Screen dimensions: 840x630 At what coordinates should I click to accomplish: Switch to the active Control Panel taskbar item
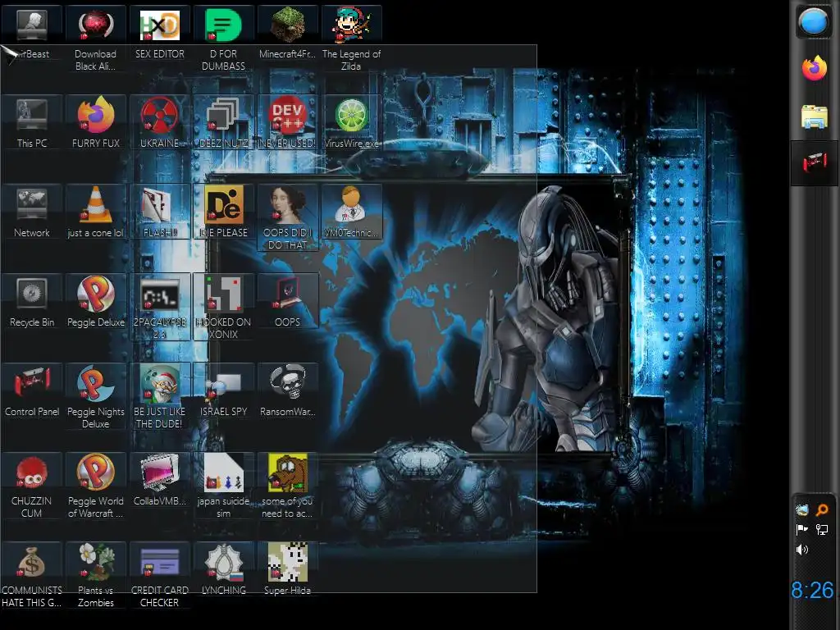815,162
